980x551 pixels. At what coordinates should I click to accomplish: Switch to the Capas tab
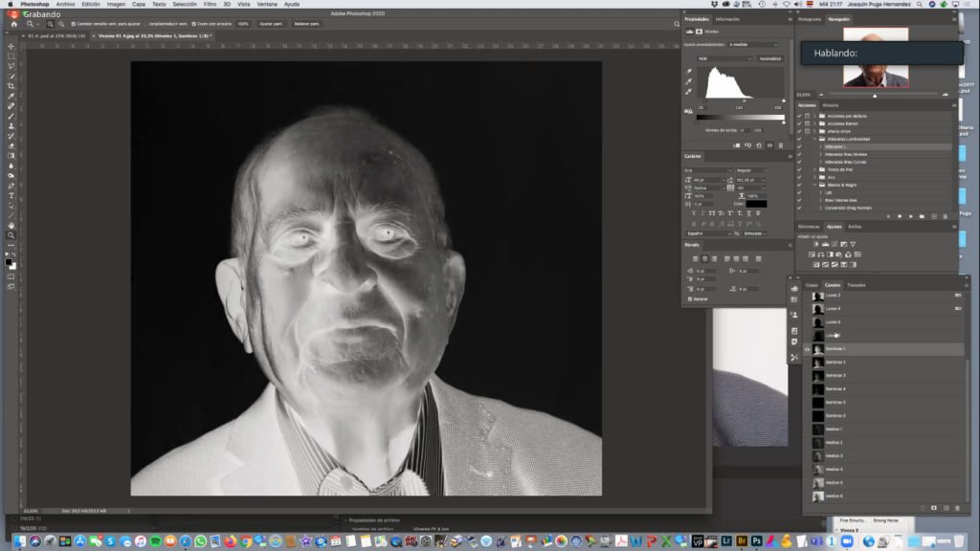(812, 285)
